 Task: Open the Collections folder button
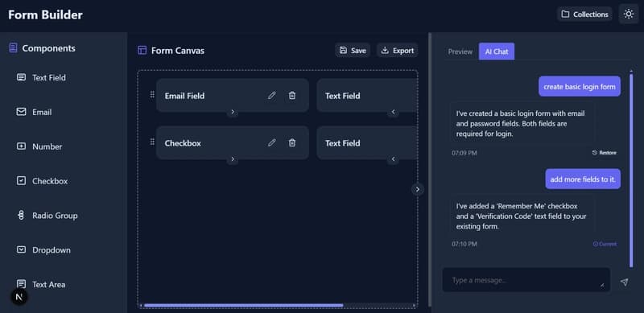[584, 14]
